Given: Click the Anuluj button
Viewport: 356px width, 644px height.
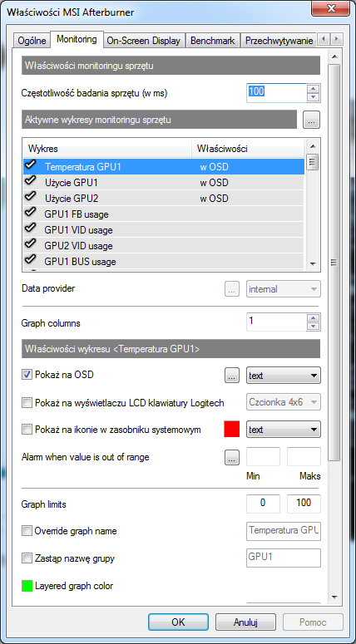Looking at the screenshot, I should tap(245, 622).
